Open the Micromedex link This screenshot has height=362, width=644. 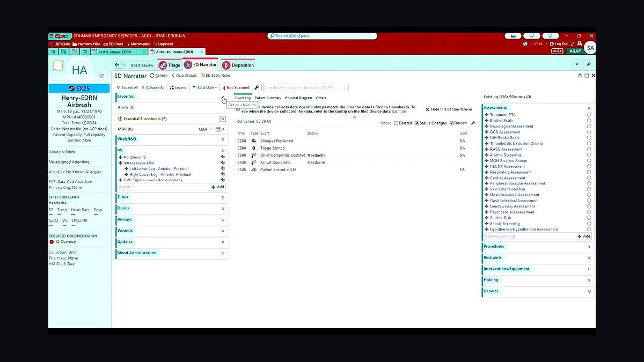(x=138, y=43)
